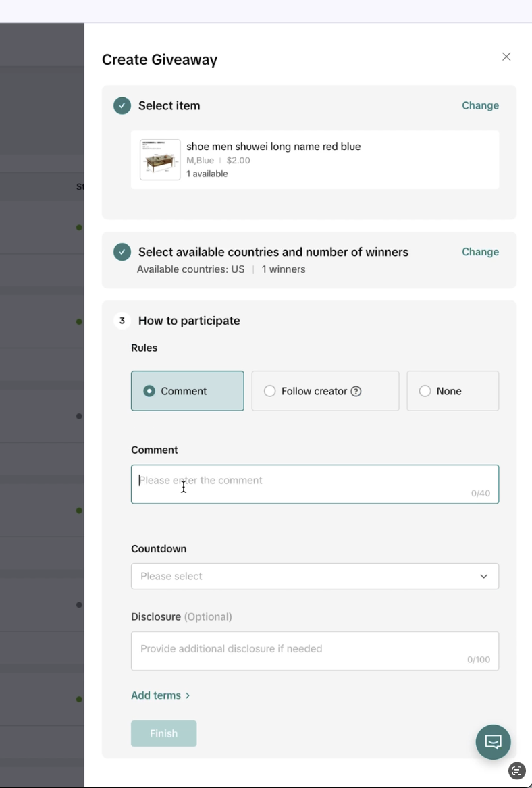
Task: Select the Comment rule radio button
Action: coord(150,391)
